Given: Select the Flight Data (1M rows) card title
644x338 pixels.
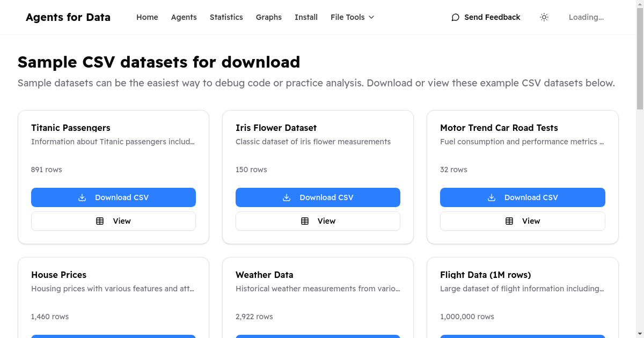Looking at the screenshot, I should (x=485, y=275).
